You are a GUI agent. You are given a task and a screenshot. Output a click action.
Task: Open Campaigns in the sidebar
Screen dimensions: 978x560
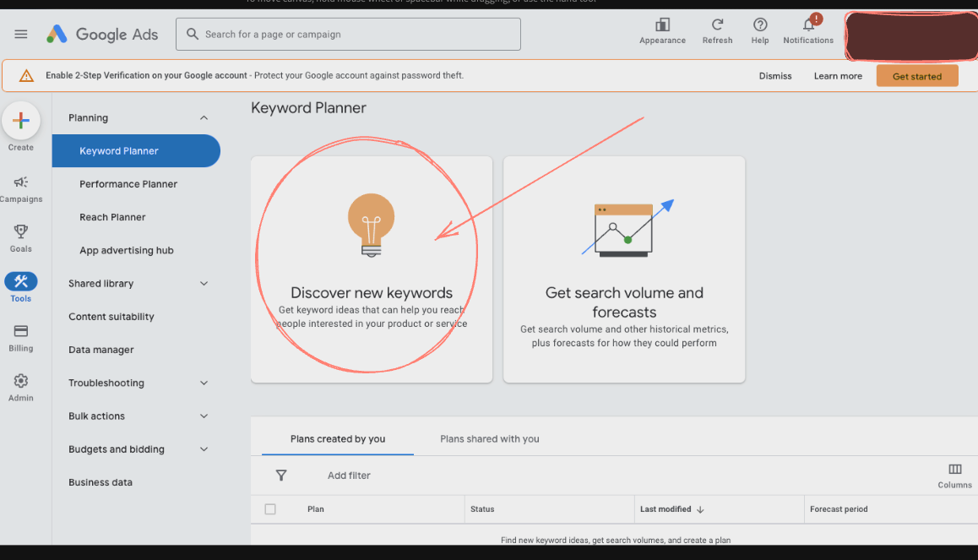(20, 189)
